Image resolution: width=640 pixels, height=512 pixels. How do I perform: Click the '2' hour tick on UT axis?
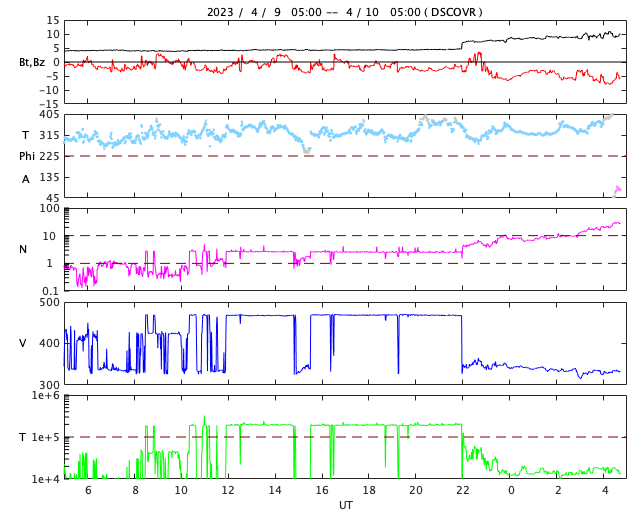pos(558,490)
